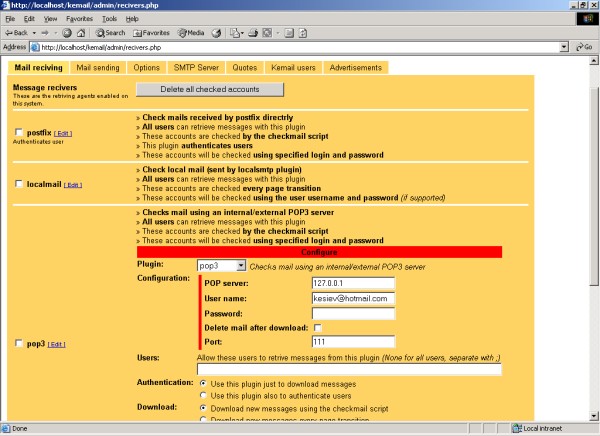
Task: Switch to Options tab
Action: click(x=147, y=68)
